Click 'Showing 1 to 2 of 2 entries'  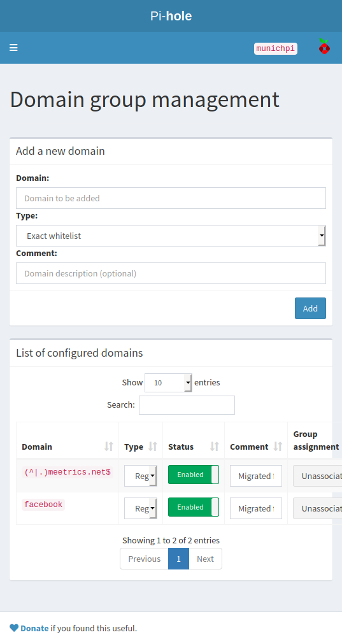click(x=171, y=540)
